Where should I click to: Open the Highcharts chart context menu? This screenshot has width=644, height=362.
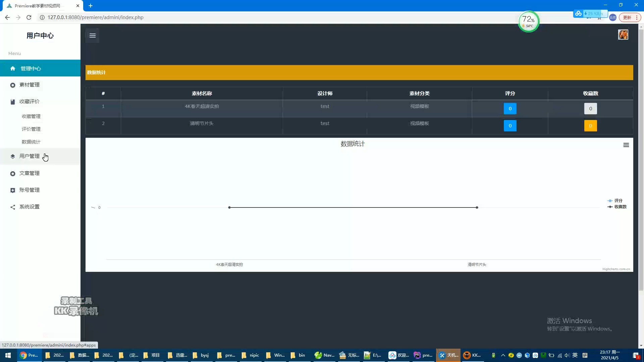pyautogui.click(x=626, y=145)
